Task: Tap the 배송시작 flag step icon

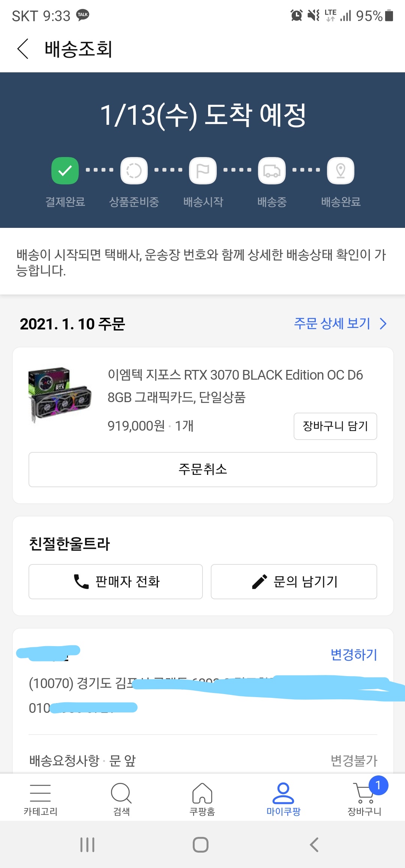Action: [203, 171]
